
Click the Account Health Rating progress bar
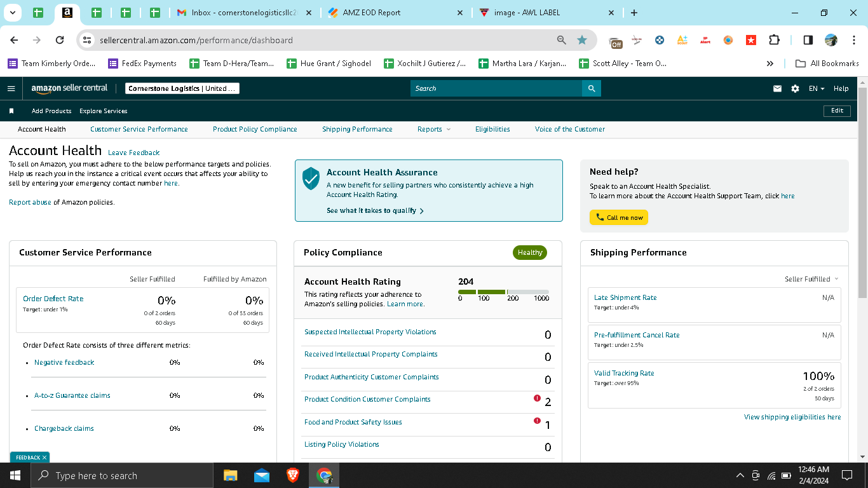(x=503, y=292)
